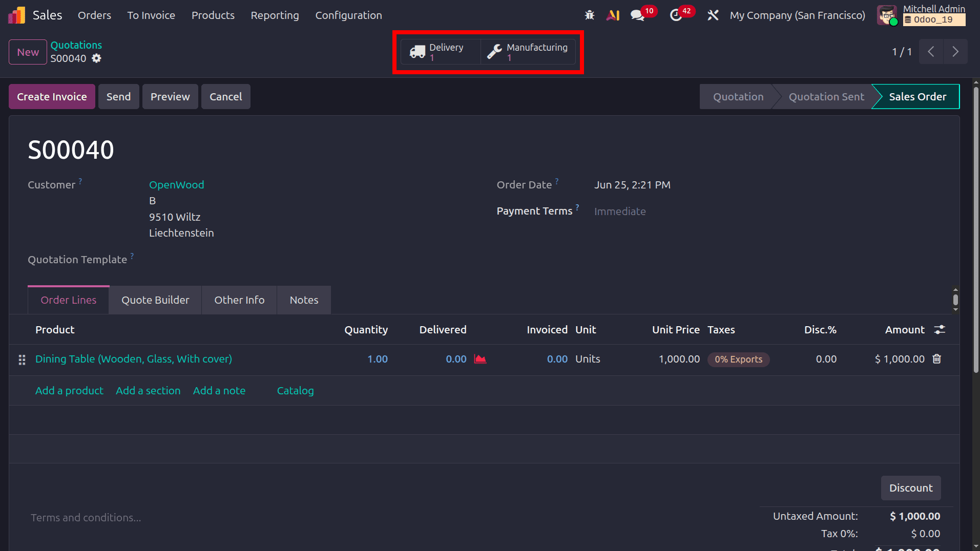Screen dimensions: 980x551
Task: Open the Catalog link
Action: pos(295,391)
